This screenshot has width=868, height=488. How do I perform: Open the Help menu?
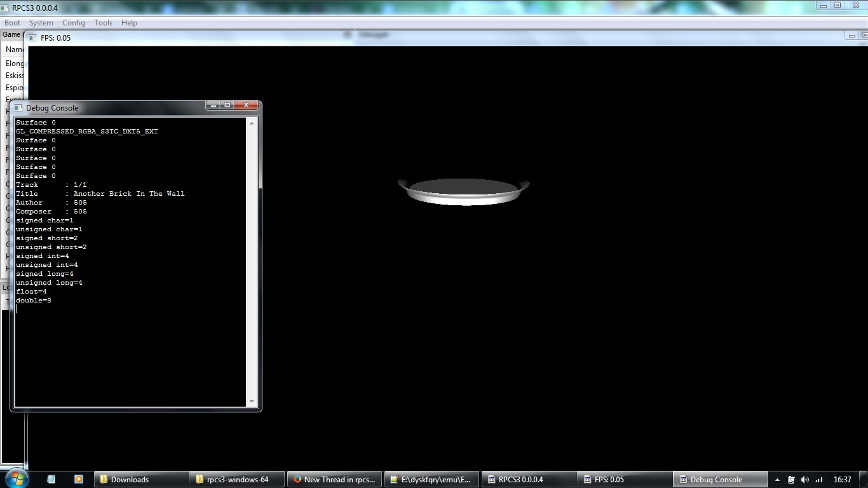129,23
